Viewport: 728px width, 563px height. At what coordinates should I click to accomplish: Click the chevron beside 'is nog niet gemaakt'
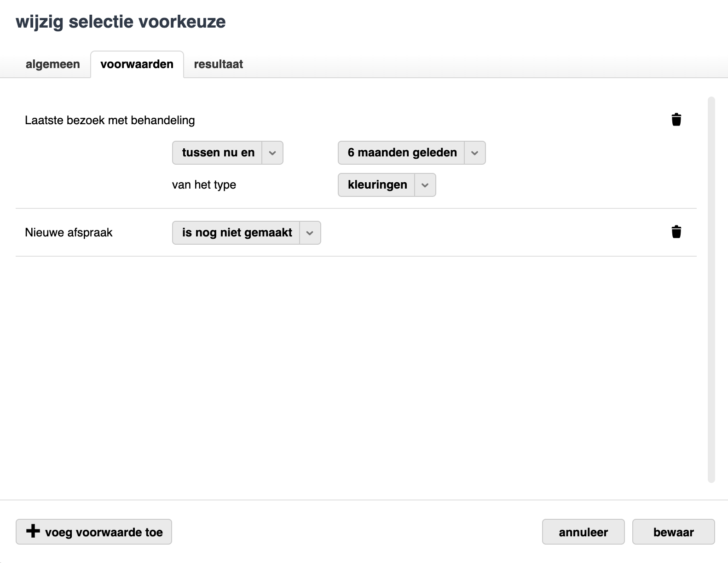310,233
